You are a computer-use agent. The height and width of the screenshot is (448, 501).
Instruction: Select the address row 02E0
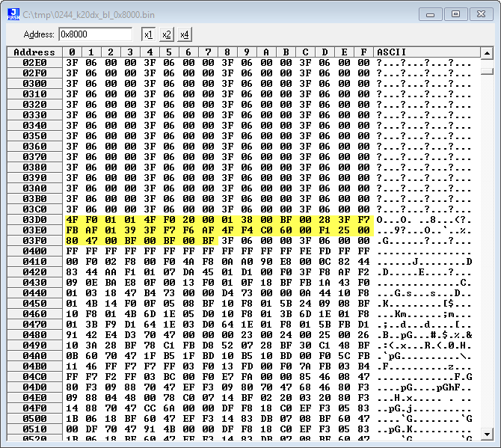click(x=34, y=62)
